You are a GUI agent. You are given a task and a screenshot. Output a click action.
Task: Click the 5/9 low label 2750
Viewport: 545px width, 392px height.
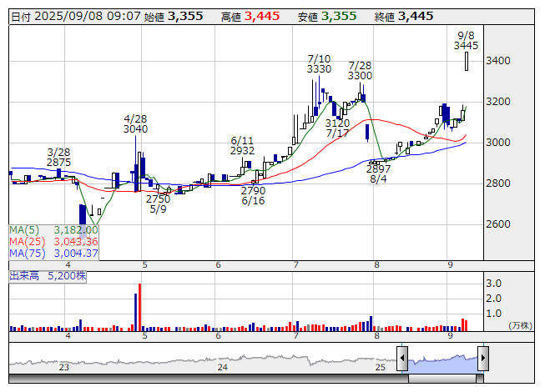pyautogui.click(x=158, y=199)
